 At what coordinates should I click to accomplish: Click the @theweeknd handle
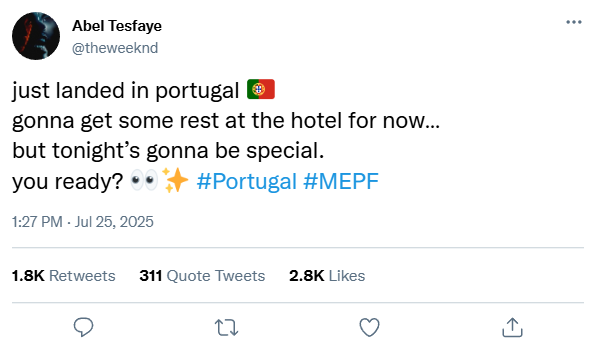coord(115,48)
